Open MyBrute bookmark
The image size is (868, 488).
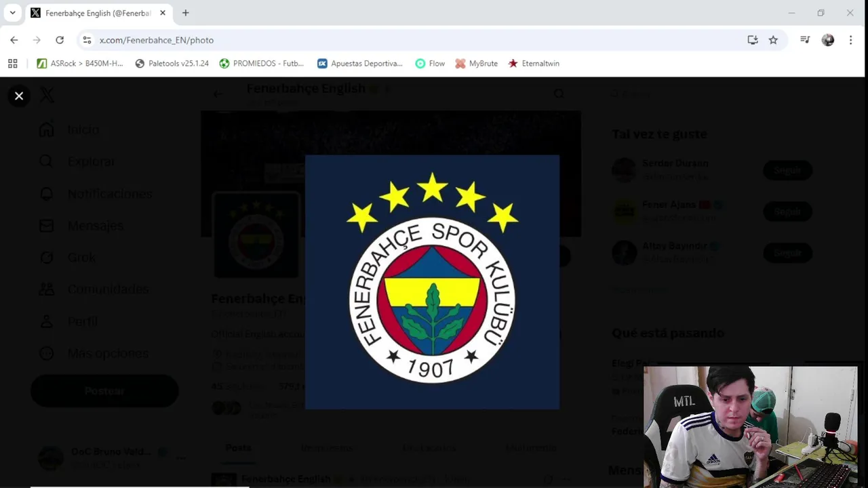point(476,63)
